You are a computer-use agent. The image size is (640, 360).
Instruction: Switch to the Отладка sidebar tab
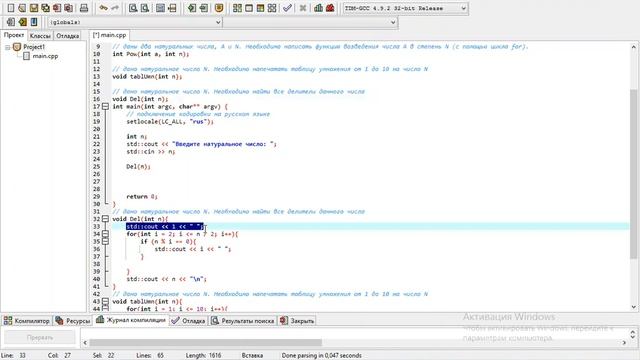click(67, 36)
